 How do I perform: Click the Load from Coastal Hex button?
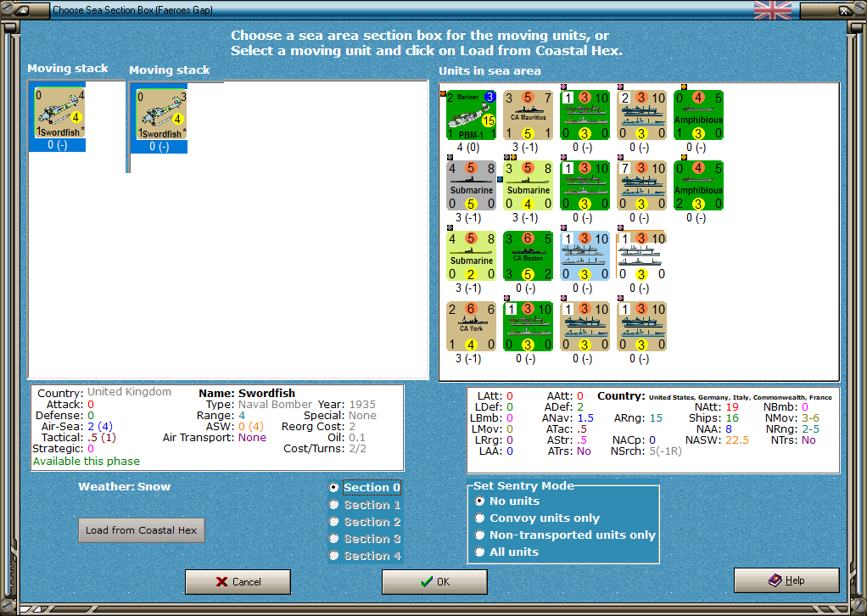(x=141, y=530)
